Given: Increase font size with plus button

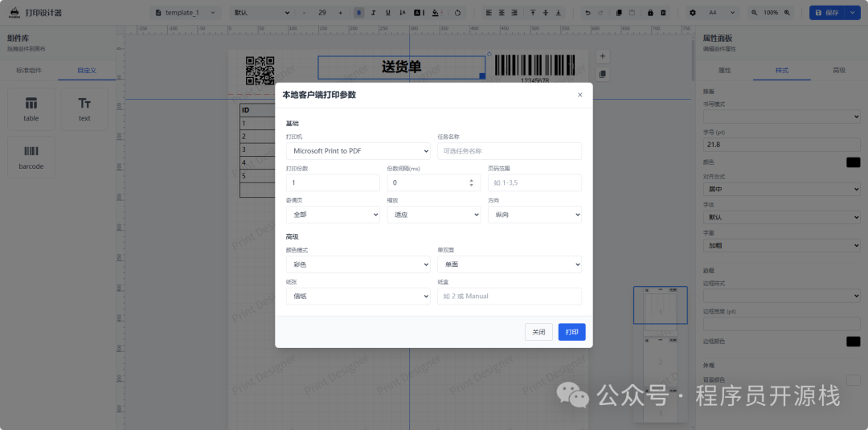Looking at the screenshot, I should (x=341, y=12).
